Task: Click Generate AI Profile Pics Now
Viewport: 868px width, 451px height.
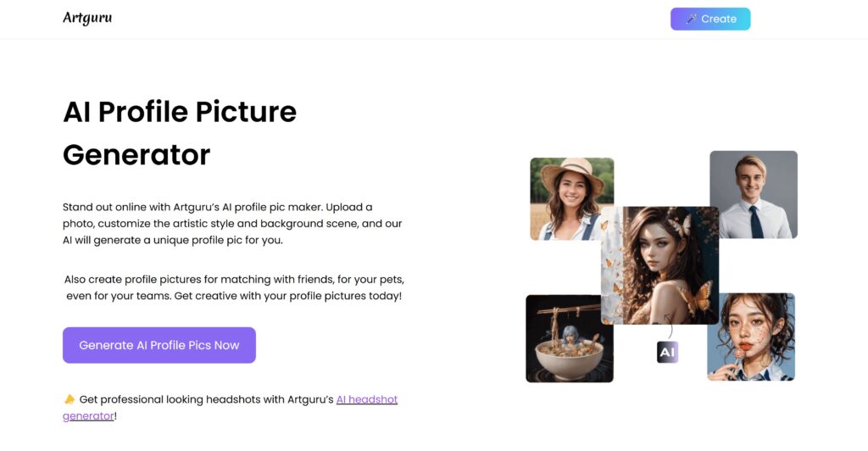Action: coord(159,345)
